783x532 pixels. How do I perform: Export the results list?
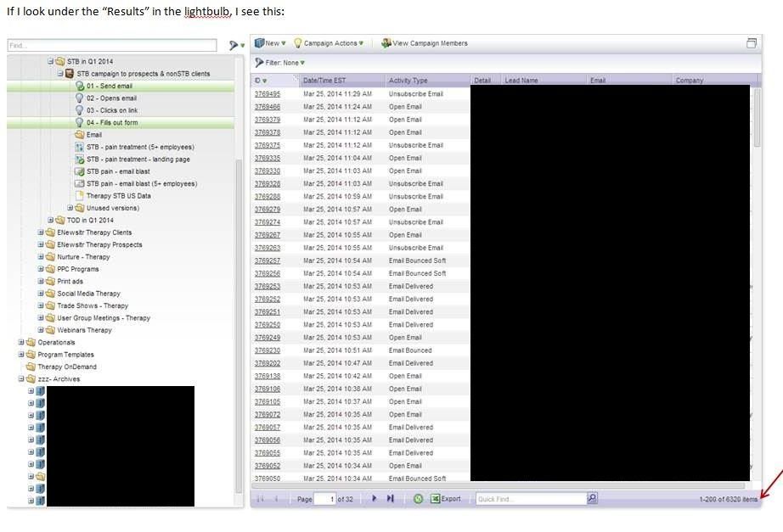click(444, 499)
